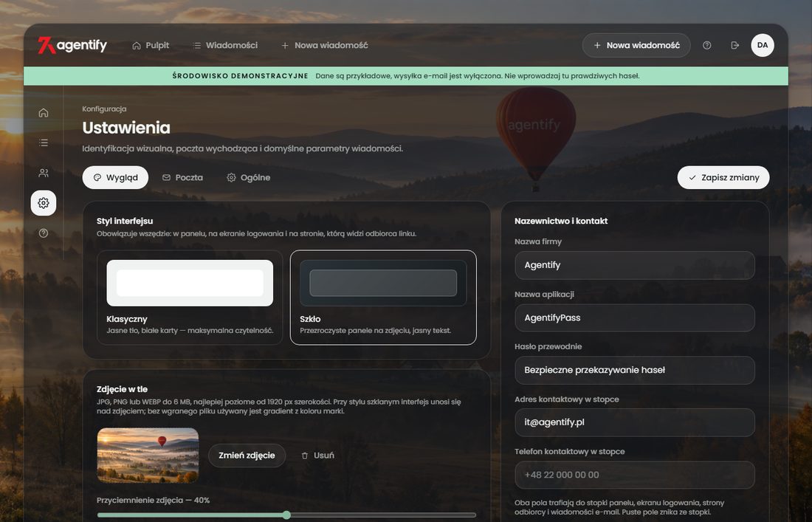Image resolution: width=812 pixels, height=522 pixels.
Task: Remove background photo with Usuń
Action: 318,456
